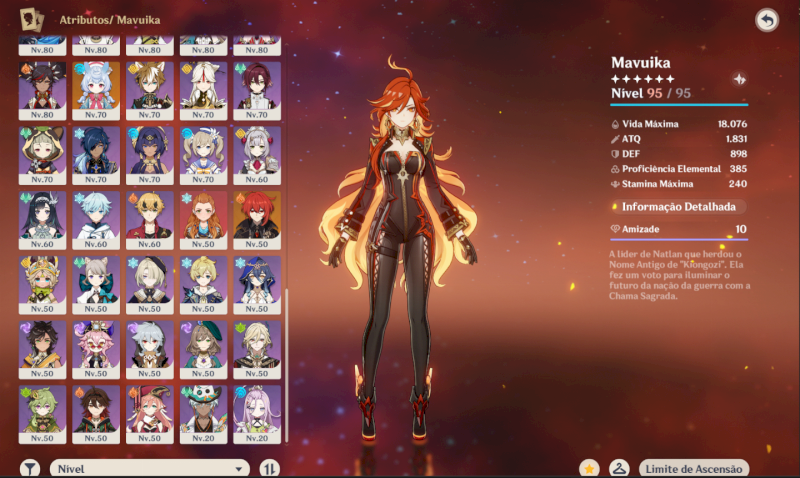Open the character archive card icon
This screenshot has height=478, width=800.
coord(32,20)
